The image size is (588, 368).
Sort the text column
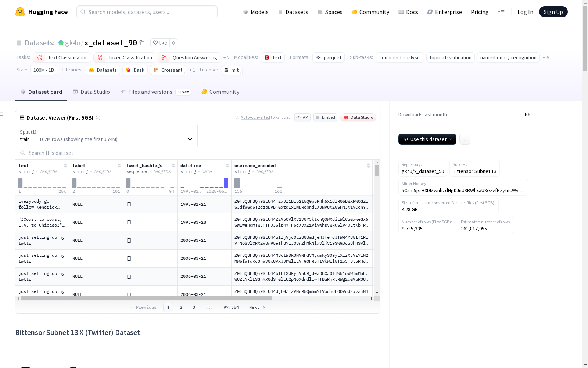pos(65,166)
